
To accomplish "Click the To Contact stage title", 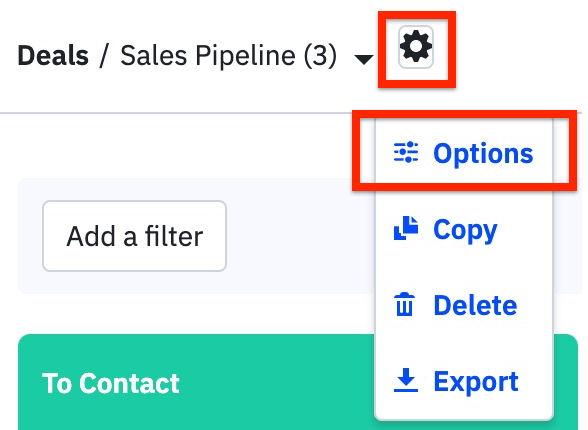I will (x=111, y=383).
